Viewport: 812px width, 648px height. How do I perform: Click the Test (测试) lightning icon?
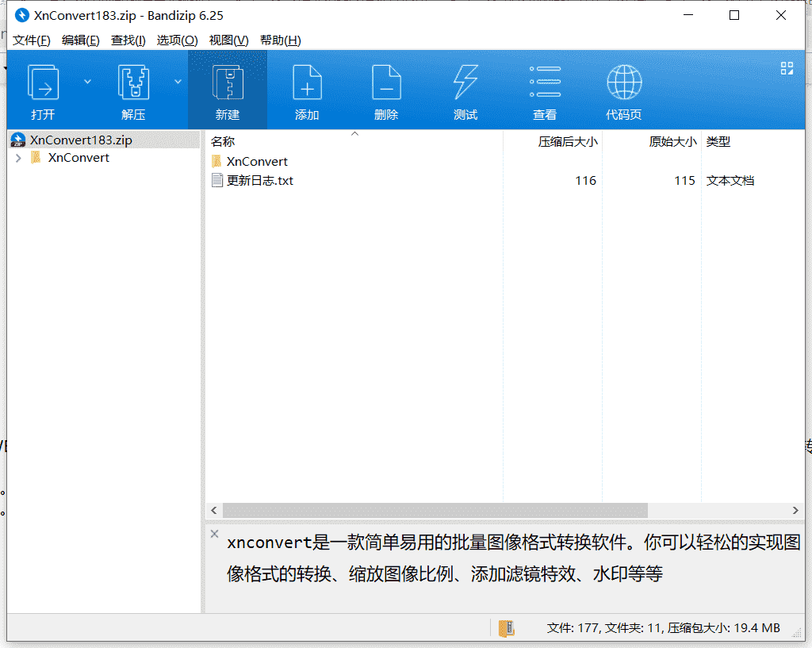tap(465, 82)
